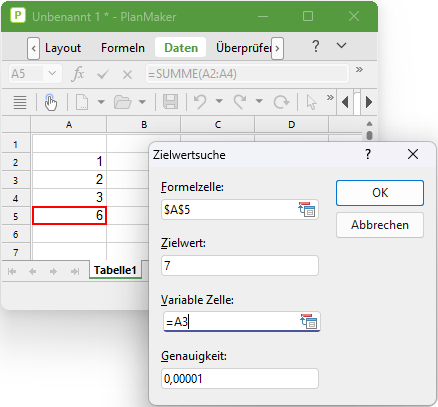Accept formula with the checkmark icon
Viewport: 438px width, 407px height.
103,74
